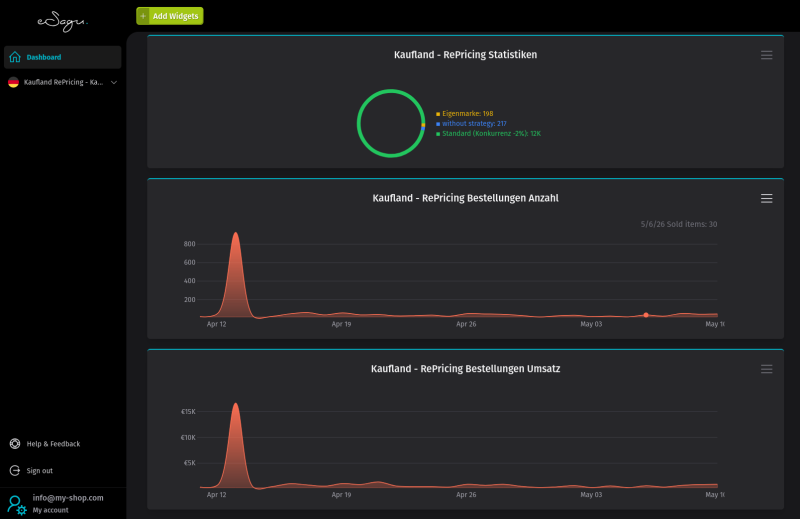
Task: Click the Dashboard home icon
Action: (15, 57)
